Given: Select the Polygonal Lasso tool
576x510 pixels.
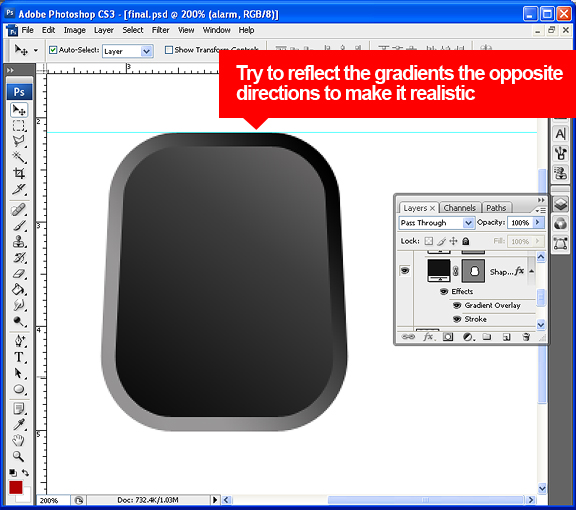Looking at the screenshot, I should [19, 141].
